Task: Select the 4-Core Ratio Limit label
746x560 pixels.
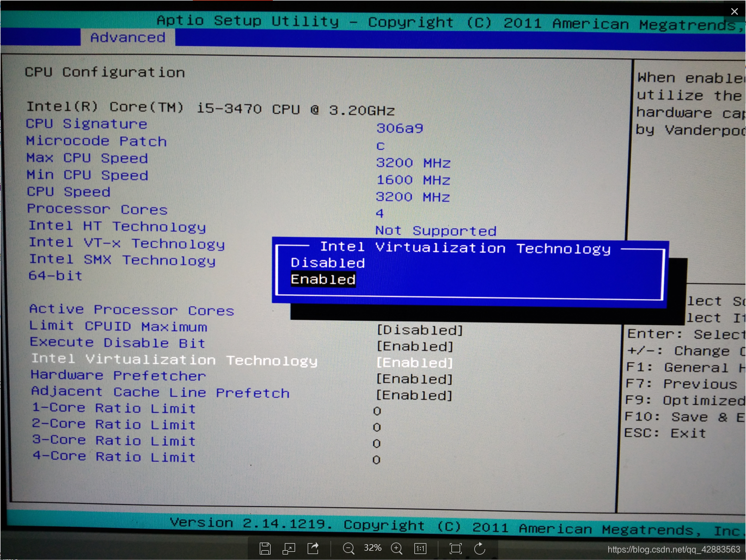Action: tap(114, 456)
